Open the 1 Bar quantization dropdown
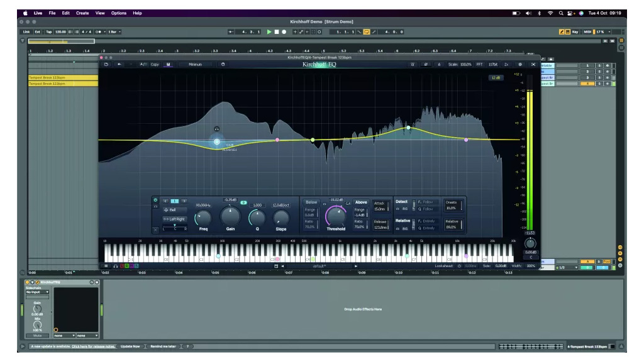Screen dimensions: 644x362 [x=114, y=31]
